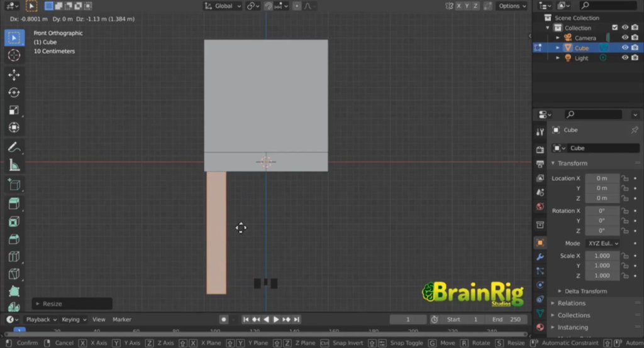Image resolution: width=644 pixels, height=348 pixels.
Task: Pick the Extrude Region tool
Action: tap(14, 204)
